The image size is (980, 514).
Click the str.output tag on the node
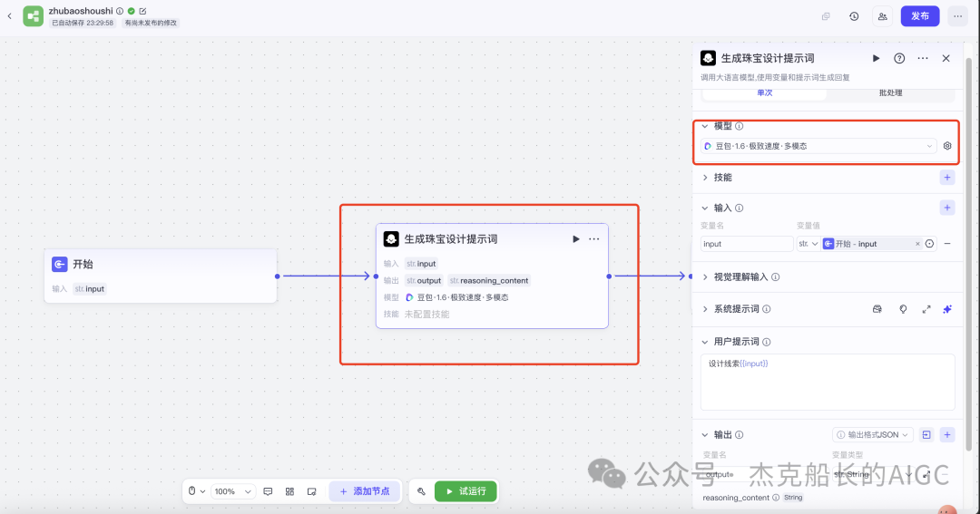425,280
